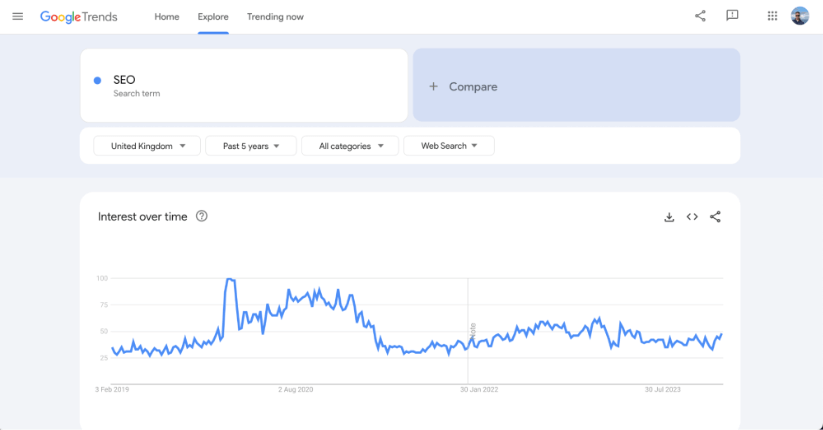Add a comparison term with Compare
This screenshot has height=430, width=823.
(x=576, y=86)
